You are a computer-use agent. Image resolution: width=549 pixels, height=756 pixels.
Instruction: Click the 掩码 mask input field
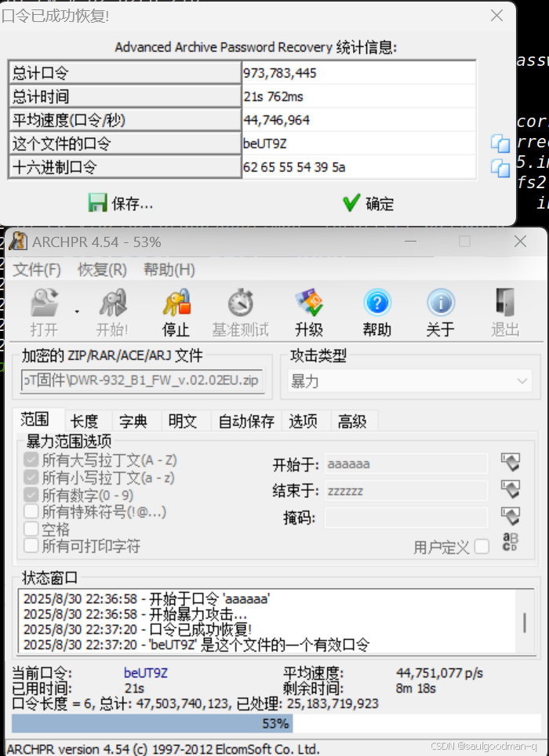click(405, 518)
